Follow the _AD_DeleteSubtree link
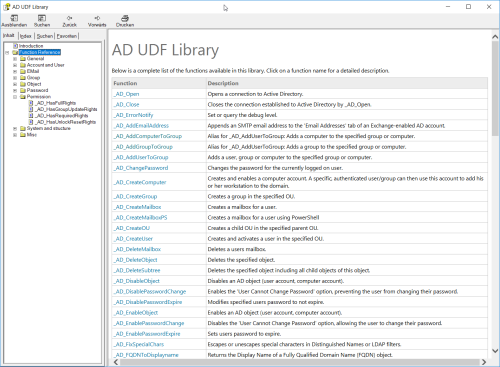The width and height of the screenshot is (500, 367). click(137, 270)
